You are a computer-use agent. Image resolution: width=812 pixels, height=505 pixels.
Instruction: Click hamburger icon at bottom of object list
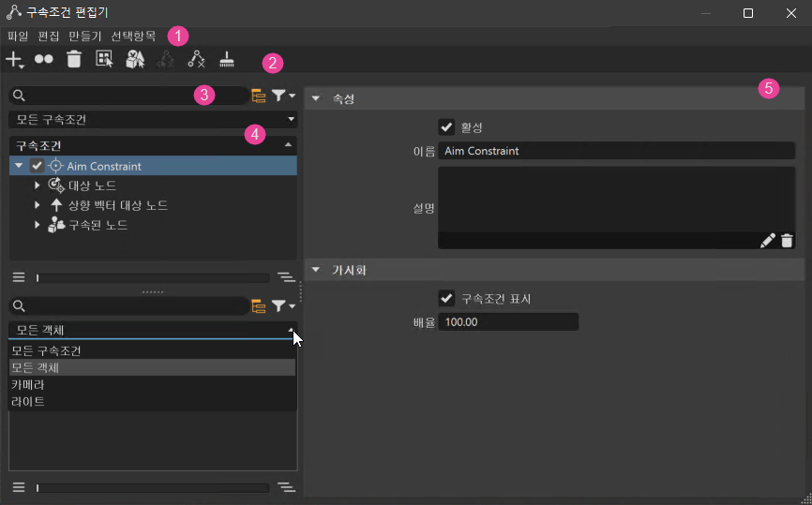click(19, 487)
